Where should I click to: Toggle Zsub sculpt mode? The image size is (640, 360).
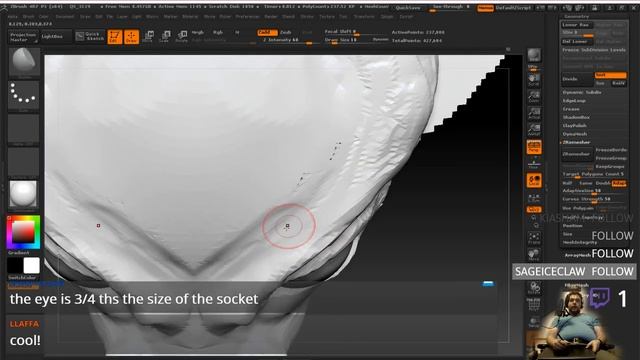(x=286, y=32)
